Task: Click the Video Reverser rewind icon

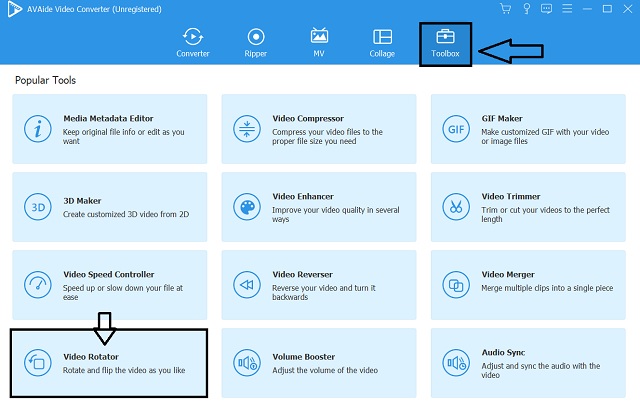Action: click(247, 285)
